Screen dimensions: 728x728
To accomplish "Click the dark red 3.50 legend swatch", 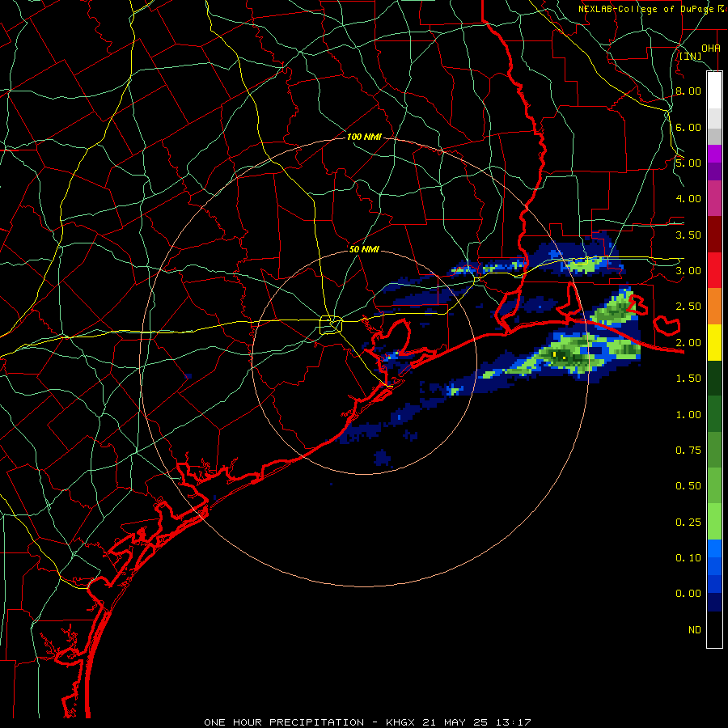I will pos(714,235).
